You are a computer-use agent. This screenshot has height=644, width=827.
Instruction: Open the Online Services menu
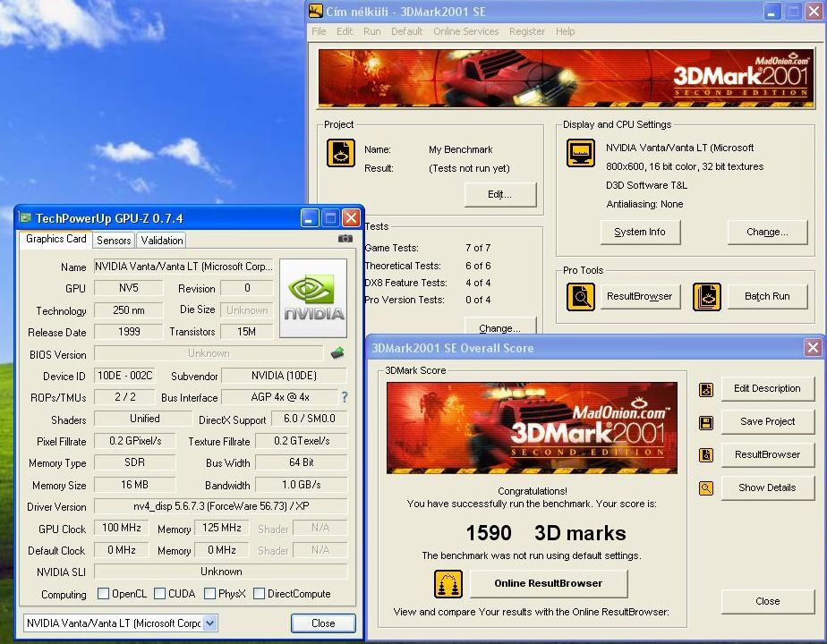(x=465, y=31)
